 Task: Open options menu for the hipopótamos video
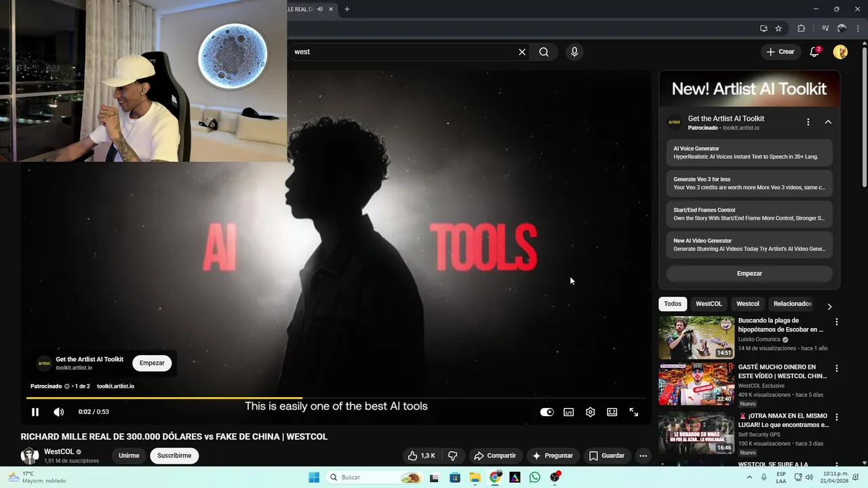836,322
